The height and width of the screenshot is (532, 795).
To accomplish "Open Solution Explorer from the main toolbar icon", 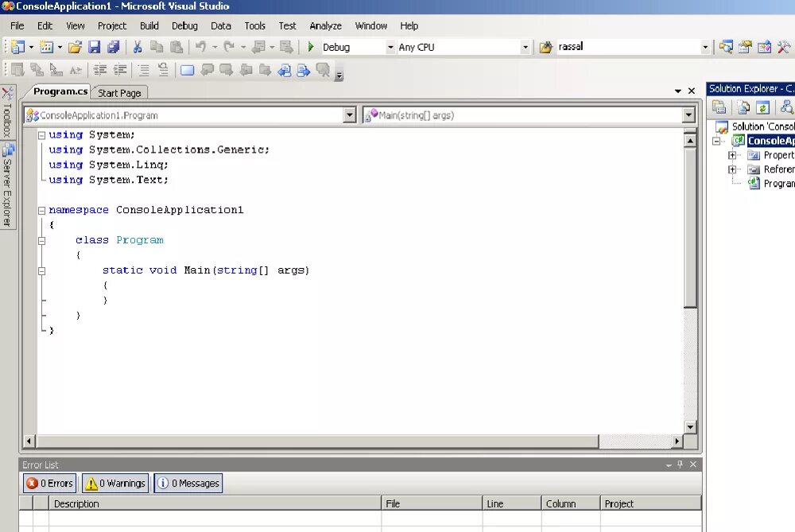I will 726,47.
